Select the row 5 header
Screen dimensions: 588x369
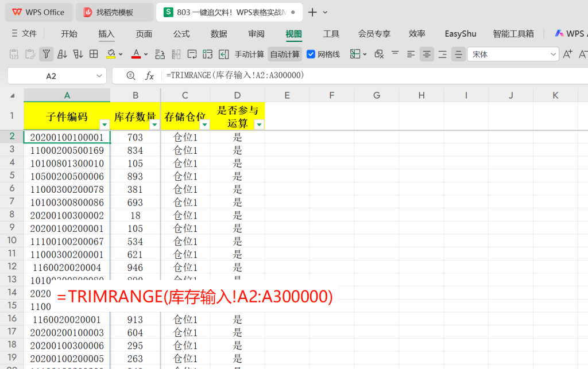[x=12, y=175]
